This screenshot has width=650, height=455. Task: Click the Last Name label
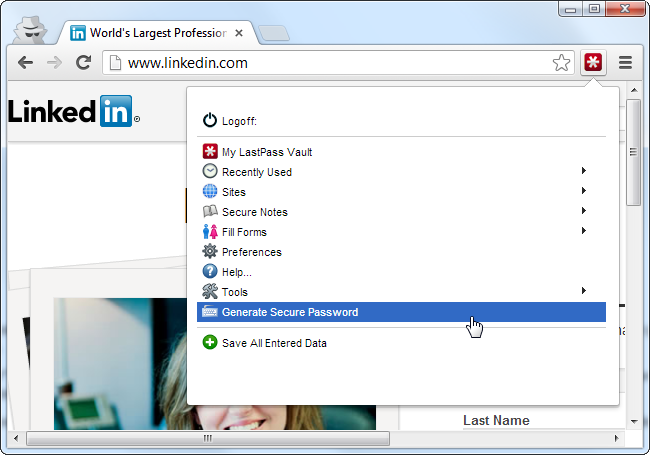click(496, 420)
